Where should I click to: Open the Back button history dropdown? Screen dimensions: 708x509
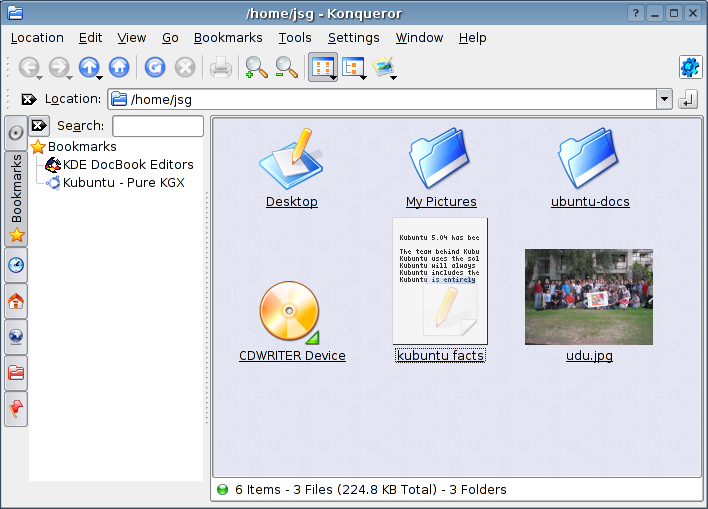(x=40, y=78)
